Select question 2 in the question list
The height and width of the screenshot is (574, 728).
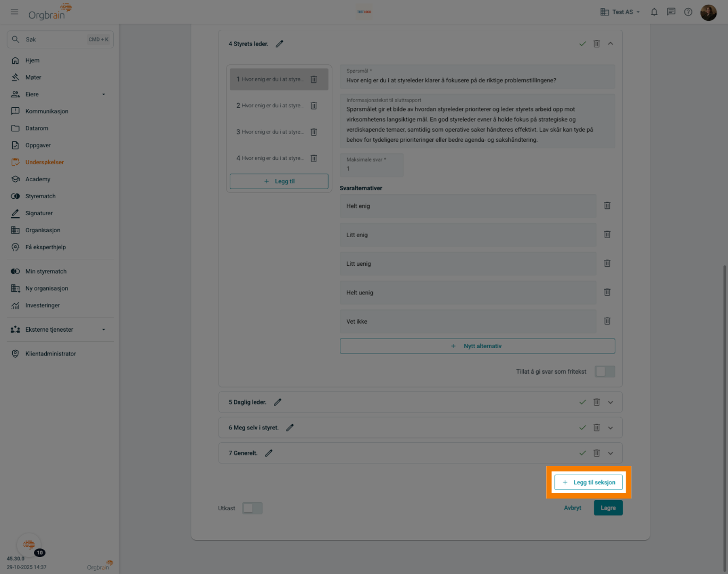[270, 106]
